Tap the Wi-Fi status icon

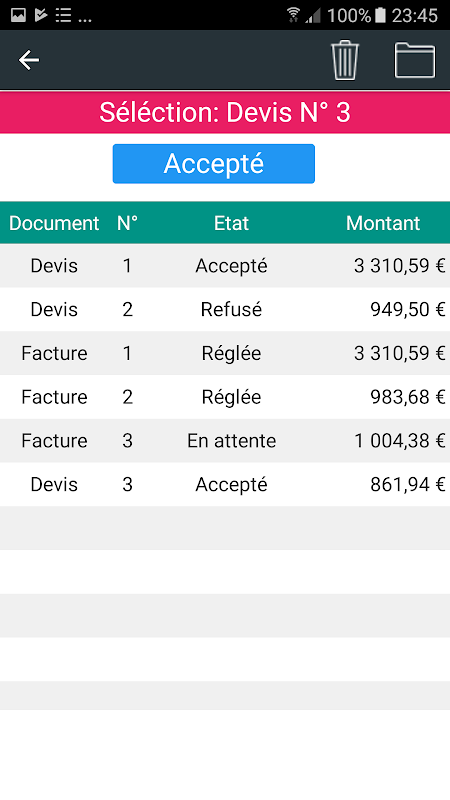click(293, 15)
